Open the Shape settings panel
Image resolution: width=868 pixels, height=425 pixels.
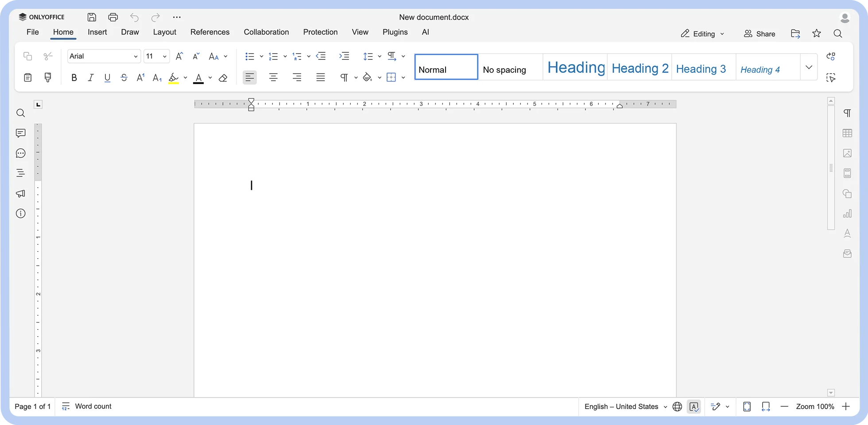[x=847, y=194]
